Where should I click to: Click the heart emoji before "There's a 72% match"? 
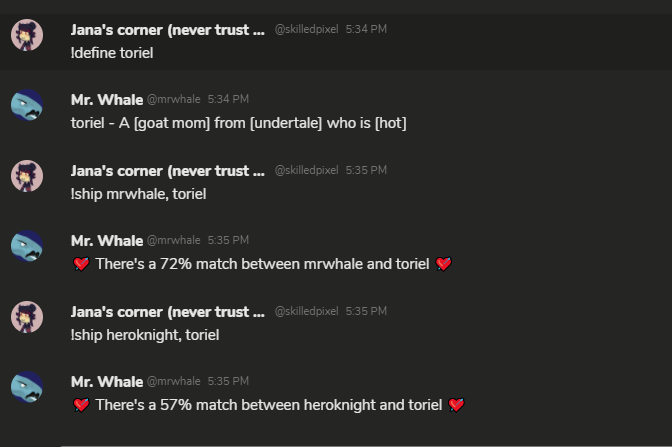(x=82, y=264)
